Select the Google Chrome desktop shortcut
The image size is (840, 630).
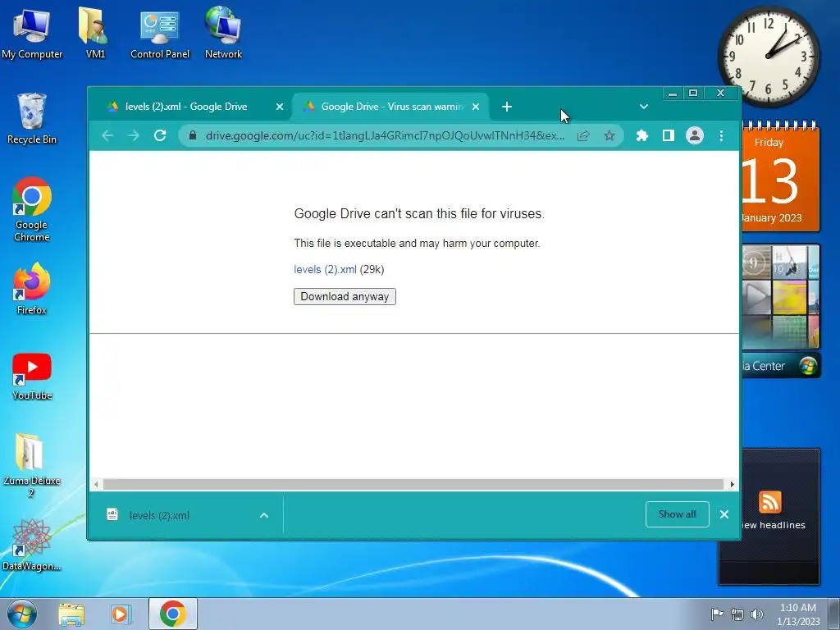click(x=32, y=209)
